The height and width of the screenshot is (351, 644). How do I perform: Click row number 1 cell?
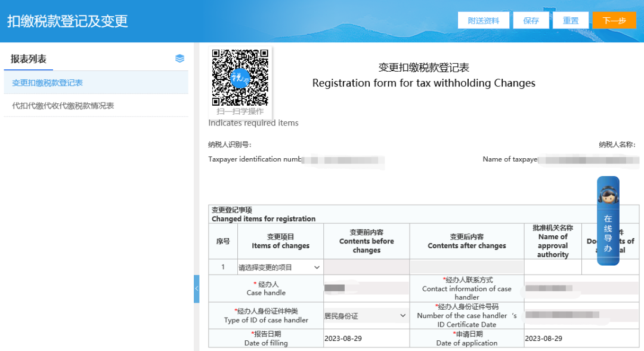[223, 267]
